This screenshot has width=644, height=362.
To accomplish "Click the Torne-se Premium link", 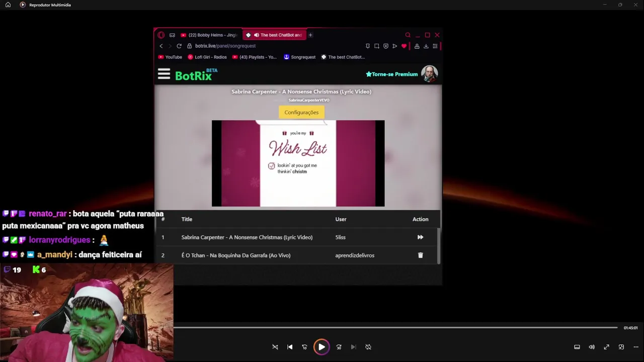I will [391, 74].
